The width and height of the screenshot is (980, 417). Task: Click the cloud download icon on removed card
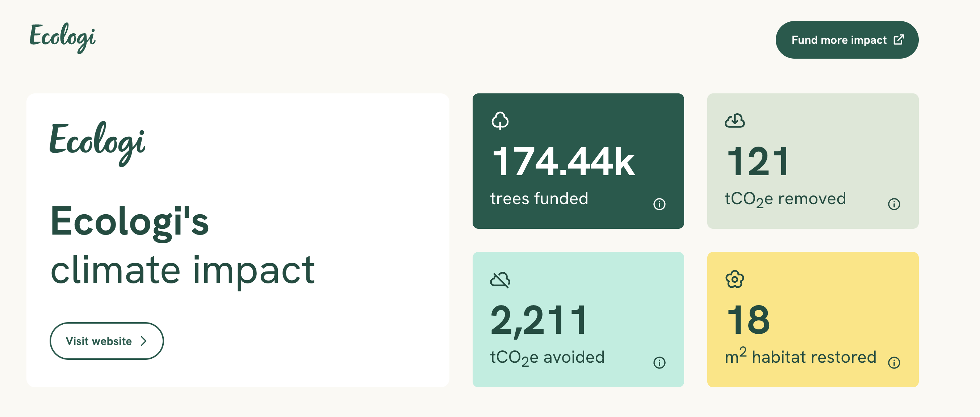(x=734, y=121)
